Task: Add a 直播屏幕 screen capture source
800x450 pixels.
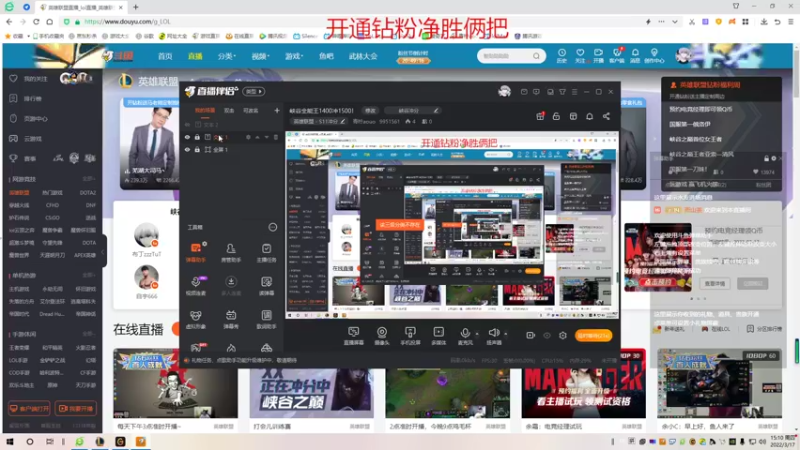Action: coord(353,336)
